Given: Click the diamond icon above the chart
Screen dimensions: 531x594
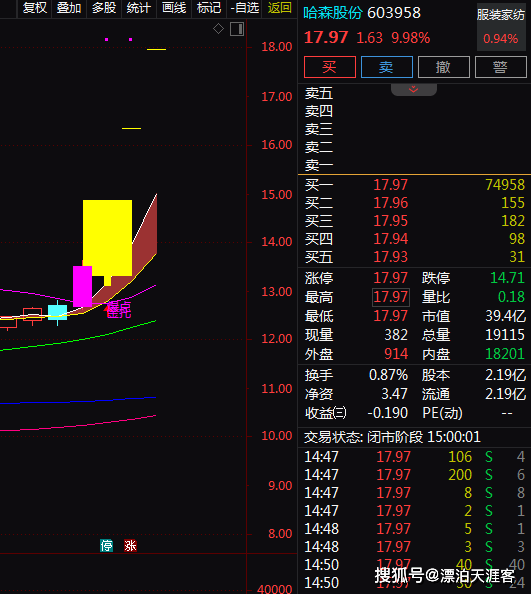Looking at the screenshot, I should pyautogui.click(x=219, y=29).
